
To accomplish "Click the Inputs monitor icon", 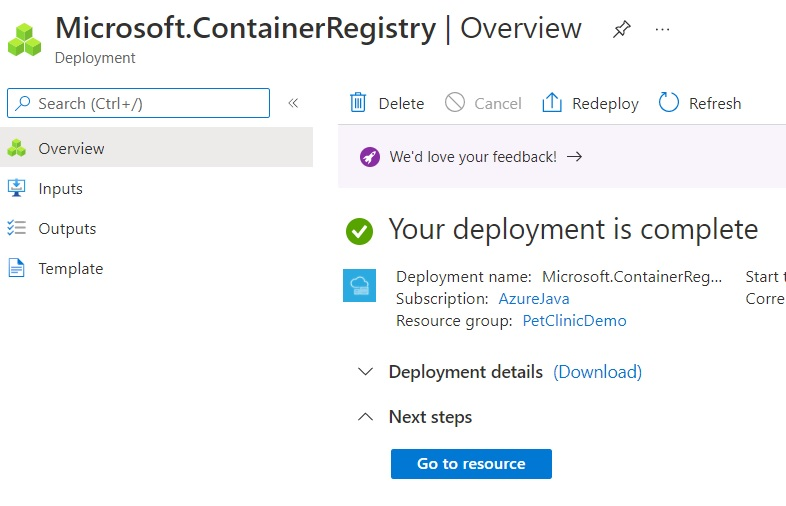I will 17,188.
